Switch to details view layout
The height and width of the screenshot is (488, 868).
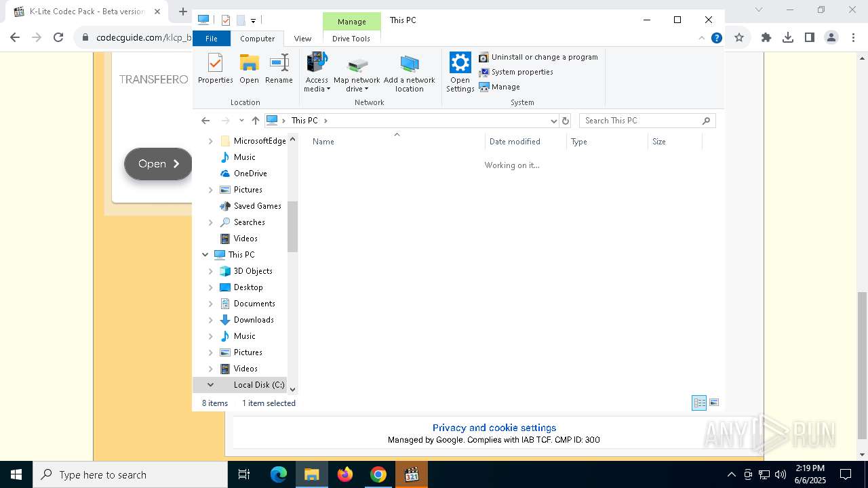[x=699, y=403]
